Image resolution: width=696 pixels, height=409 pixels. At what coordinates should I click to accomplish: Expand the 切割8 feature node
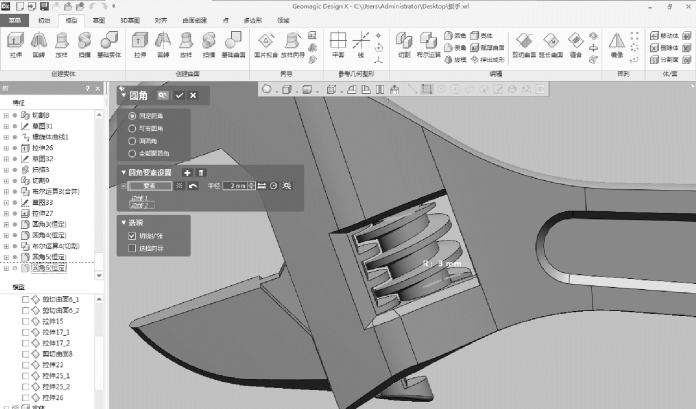pos(6,115)
